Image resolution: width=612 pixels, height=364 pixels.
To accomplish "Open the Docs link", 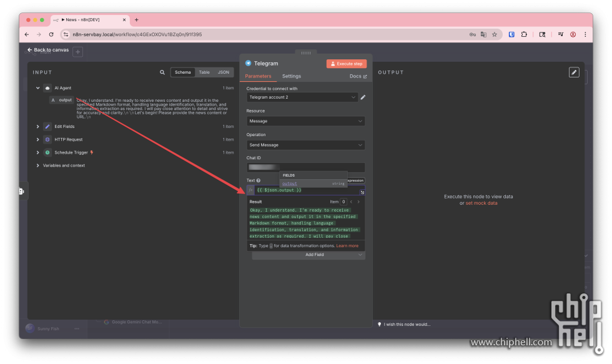I will [358, 76].
